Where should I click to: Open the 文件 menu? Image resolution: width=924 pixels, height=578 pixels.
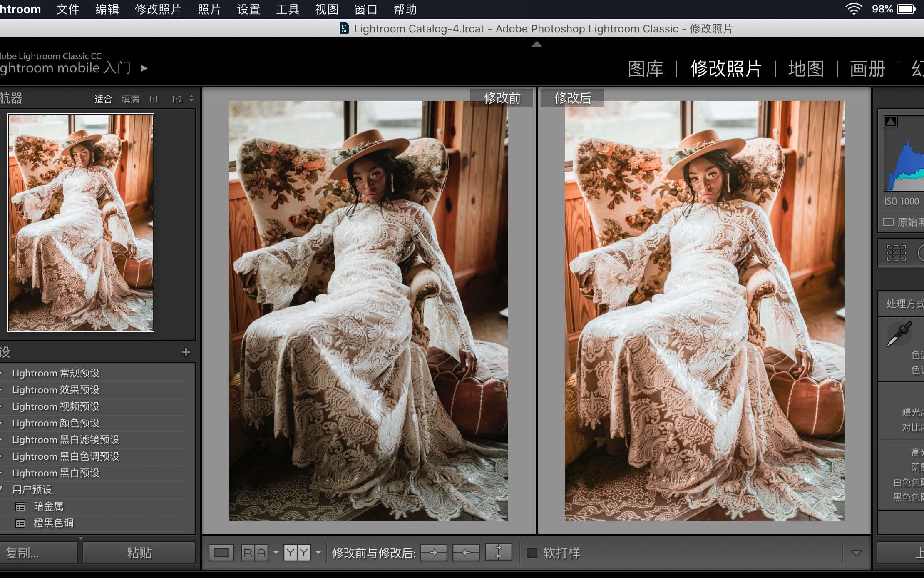point(68,9)
